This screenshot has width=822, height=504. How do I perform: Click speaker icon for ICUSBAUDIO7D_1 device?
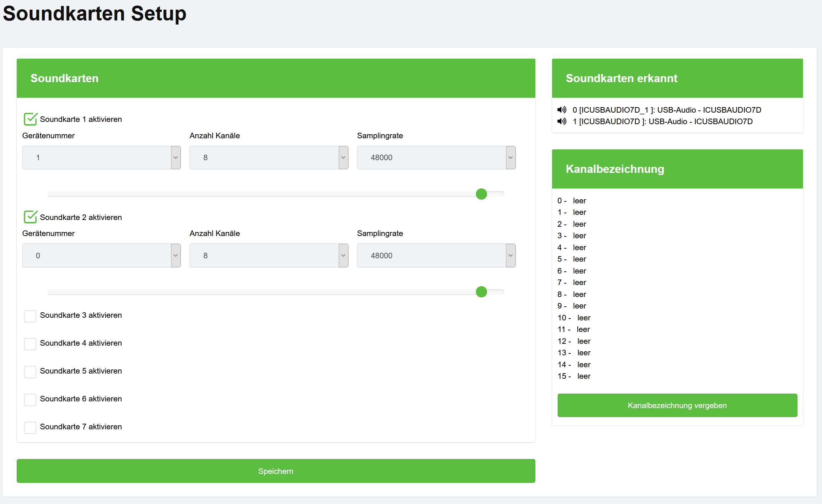[562, 110]
